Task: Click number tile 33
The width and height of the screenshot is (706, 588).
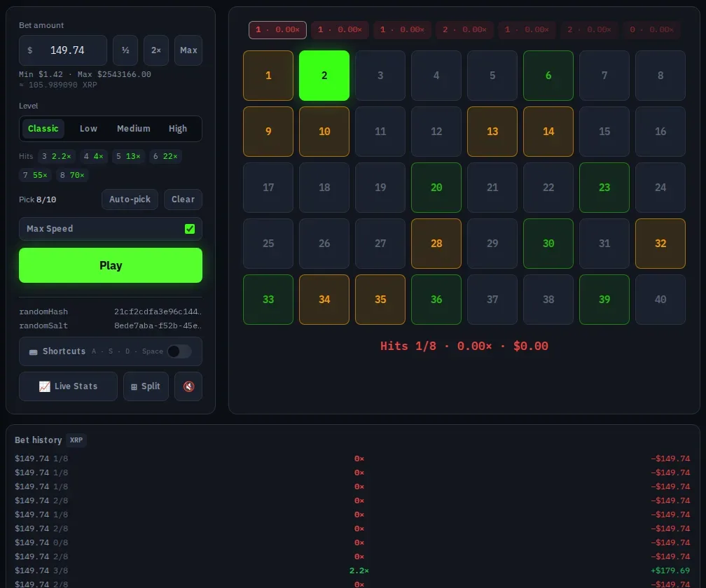Action: click(268, 300)
